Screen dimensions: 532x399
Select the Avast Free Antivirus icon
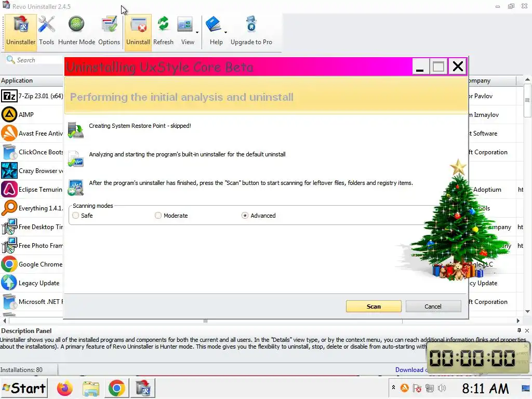tap(9, 134)
